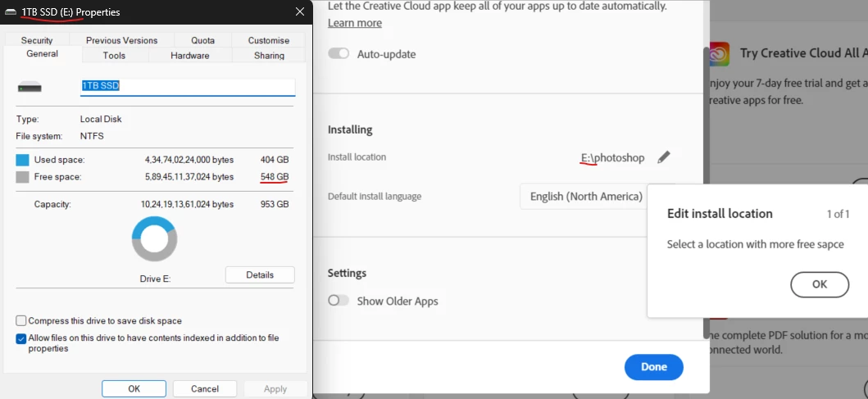Click the E:\photoshop install path text

click(613, 158)
